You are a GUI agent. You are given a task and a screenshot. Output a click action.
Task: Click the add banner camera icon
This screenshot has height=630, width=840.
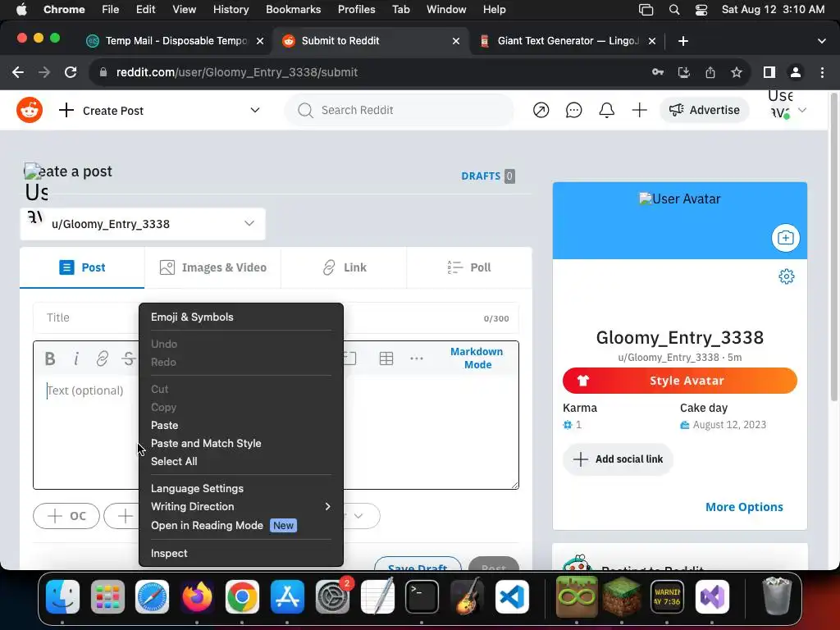785,238
